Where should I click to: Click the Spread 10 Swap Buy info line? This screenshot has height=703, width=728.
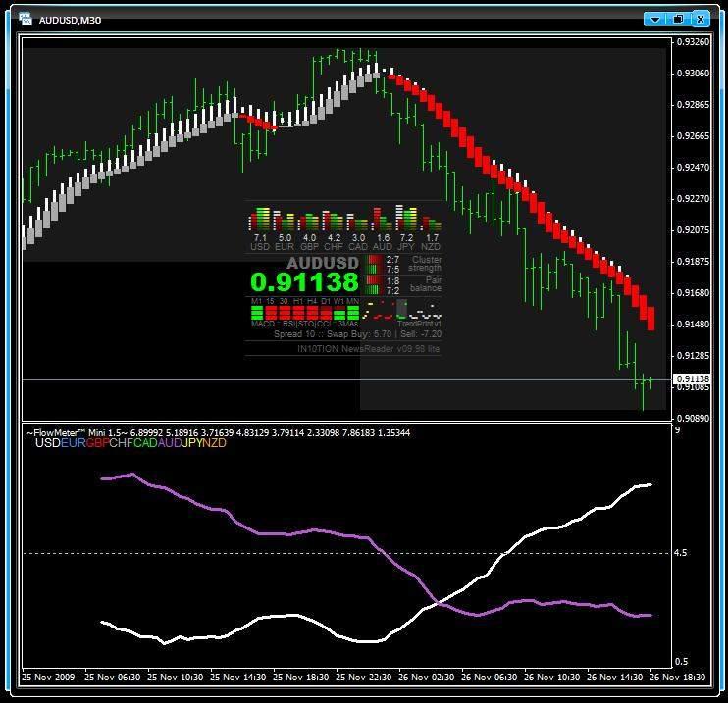coord(357,334)
